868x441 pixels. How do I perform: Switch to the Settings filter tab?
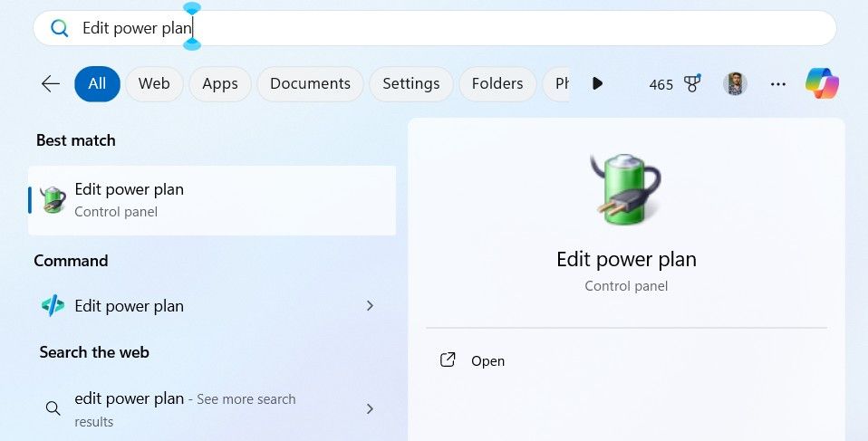(410, 83)
